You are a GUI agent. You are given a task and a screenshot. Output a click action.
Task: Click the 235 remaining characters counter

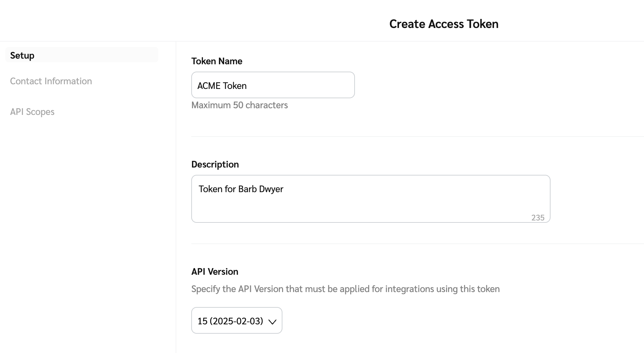coord(538,217)
